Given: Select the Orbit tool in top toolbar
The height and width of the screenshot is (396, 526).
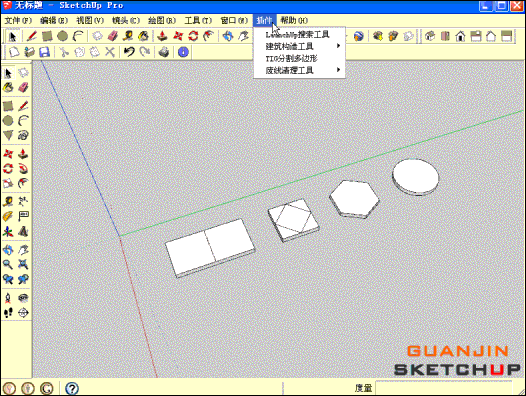Looking at the screenshot, I should pos(228,36).
